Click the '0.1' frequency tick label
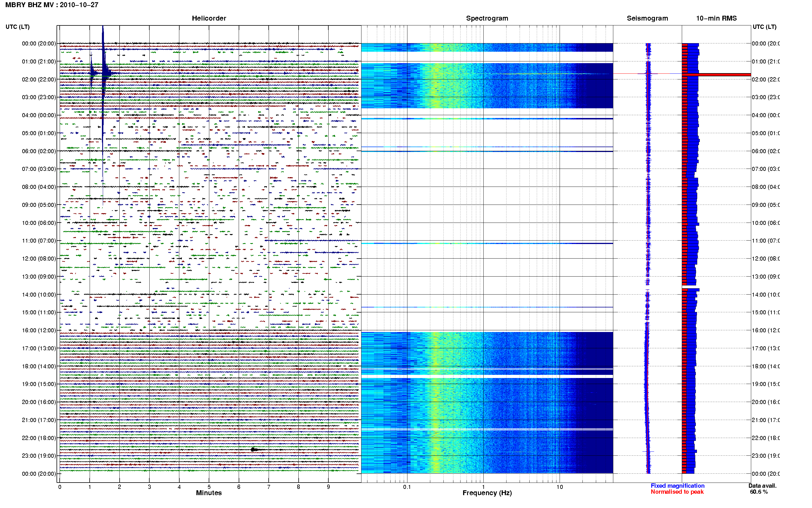The image size is (812, 508). pyautogui.click(x=407, y=487)
